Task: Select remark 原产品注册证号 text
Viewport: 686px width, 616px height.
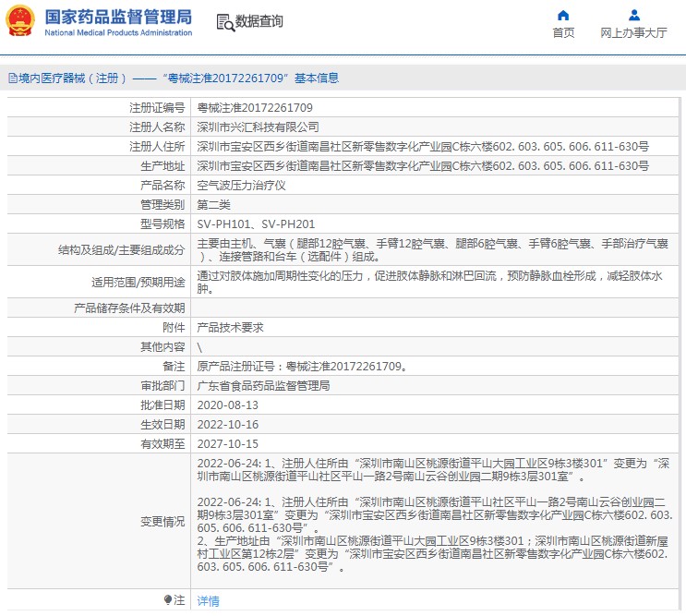Action: pyautogui.click(x=302, y=367)
